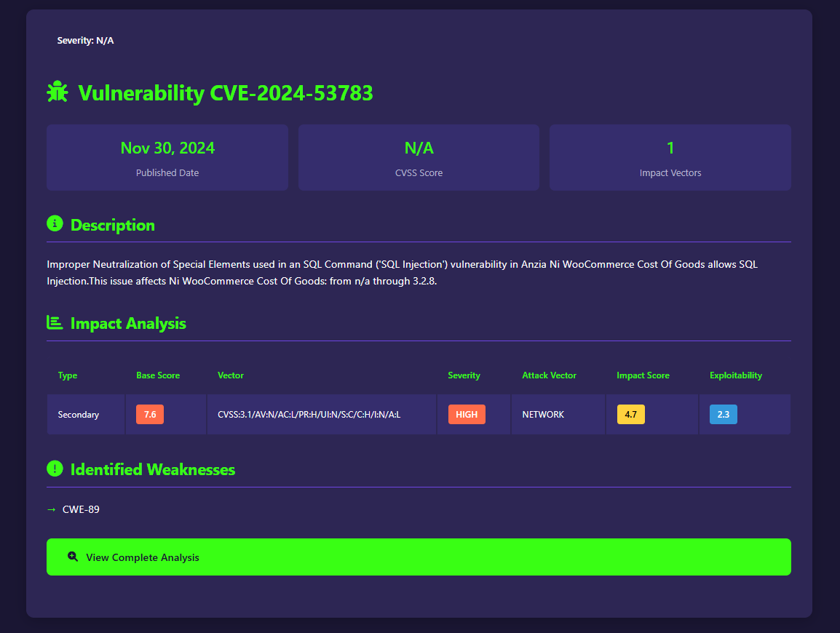Click the magnifier icon in View Complete Analysis
The image size is (840, 633).
tap(73, 557)
